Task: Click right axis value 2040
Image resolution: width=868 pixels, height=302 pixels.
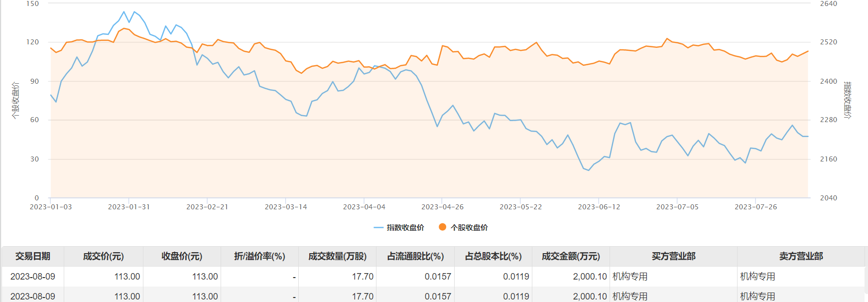Action: click(829, 198)
